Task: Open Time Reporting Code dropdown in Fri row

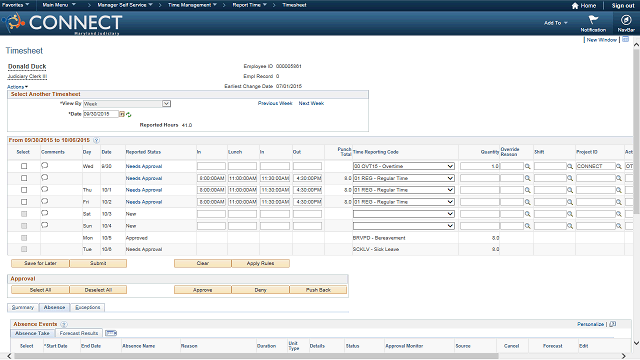Action: click(x=404, y=202)
